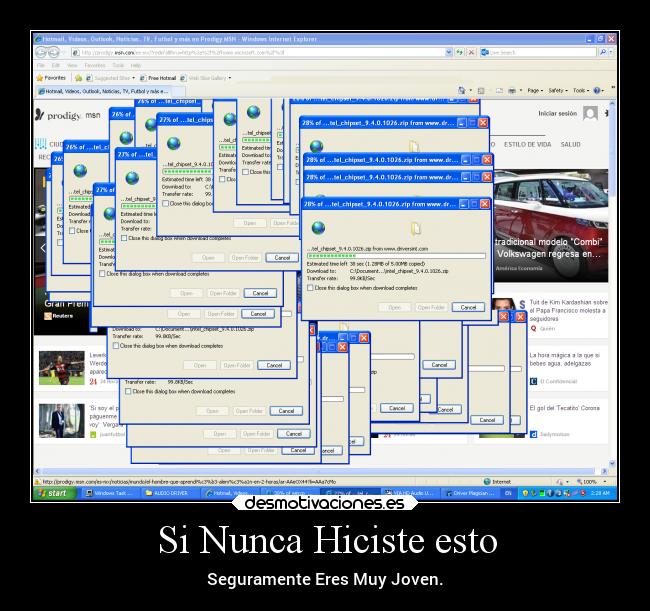Click the Prodigy MSN logo
This screenshot has width=650, height=611.
(68, 115)
